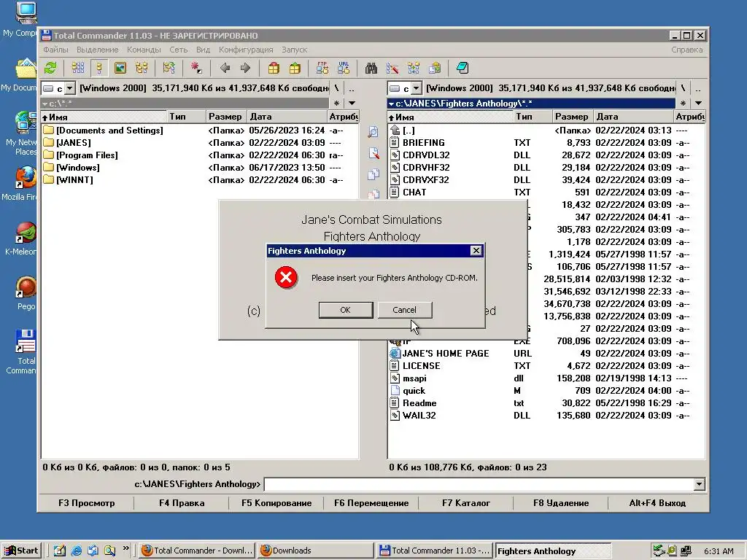
Task: Click the F3 Просмотр button
Action: coord(86,503)
